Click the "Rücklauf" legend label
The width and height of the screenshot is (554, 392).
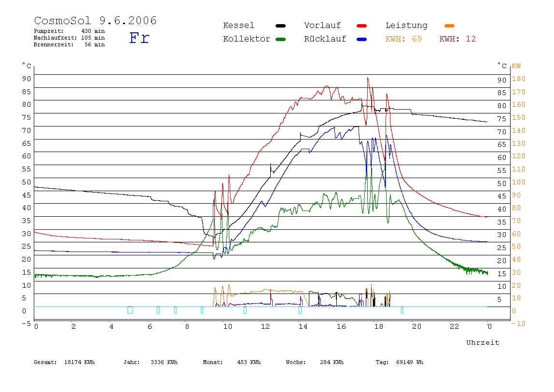click(x=325, y=39)
